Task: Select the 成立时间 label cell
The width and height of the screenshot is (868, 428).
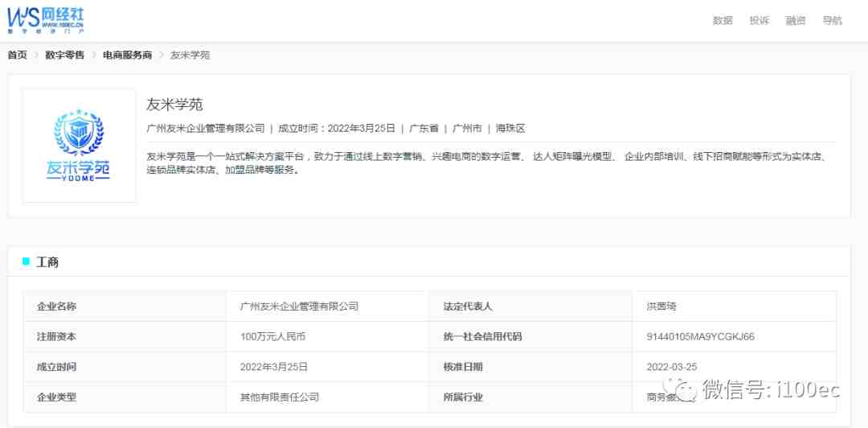Action: coord(125,367)
